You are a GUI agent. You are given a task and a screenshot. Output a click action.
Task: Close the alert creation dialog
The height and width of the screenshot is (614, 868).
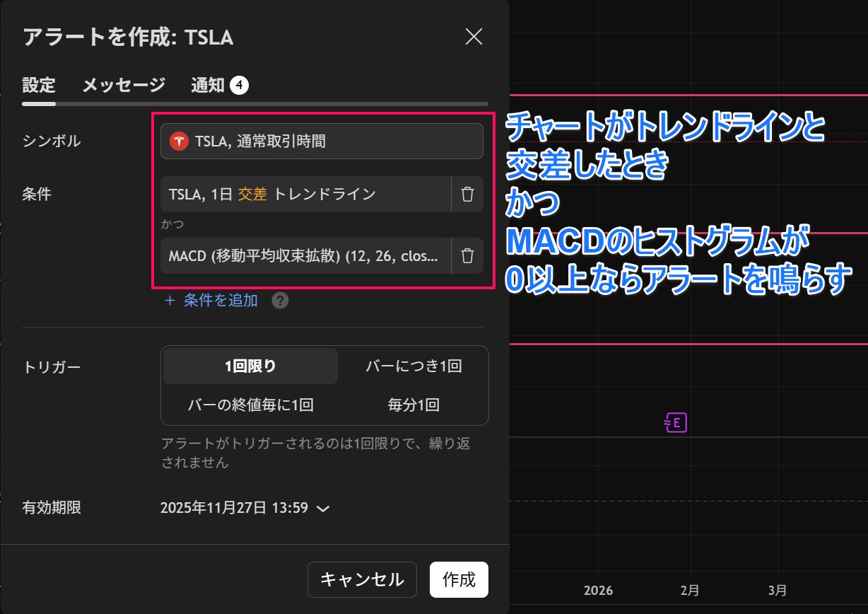[x=474, y=37]
